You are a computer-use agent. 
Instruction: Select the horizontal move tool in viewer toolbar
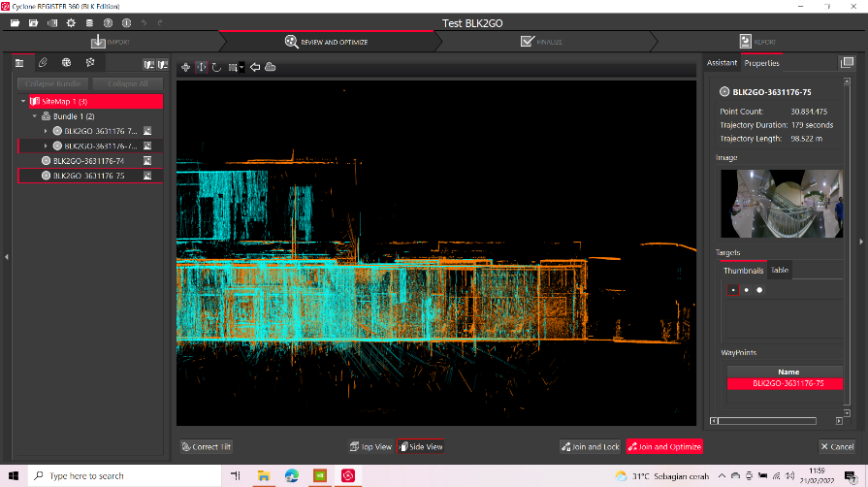point(202,67)
